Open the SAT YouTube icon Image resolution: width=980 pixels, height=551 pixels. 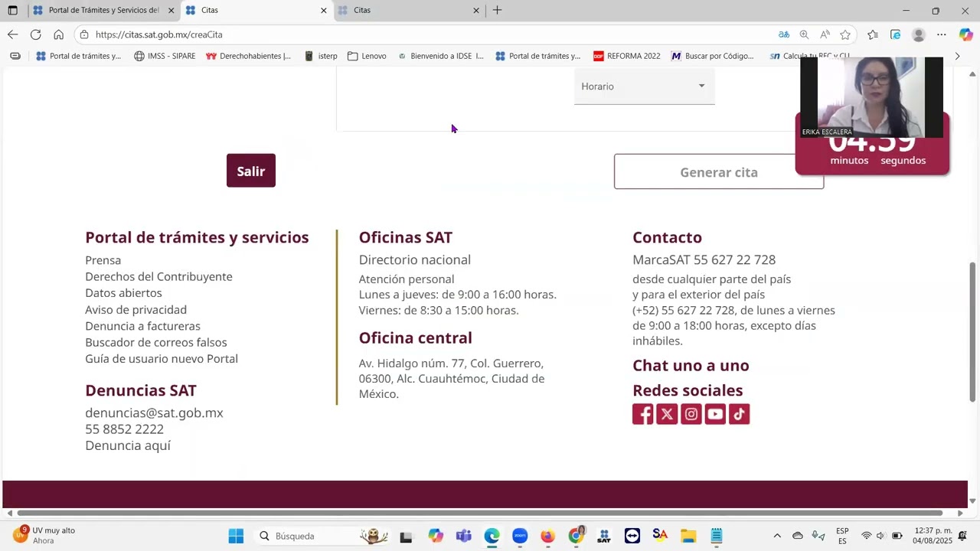click(x=715, y=414)
